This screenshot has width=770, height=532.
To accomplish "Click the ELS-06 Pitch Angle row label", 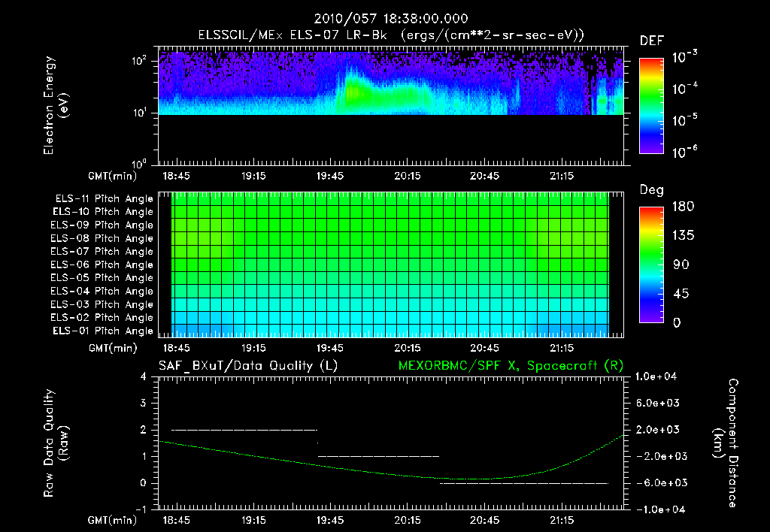I will (x=102, y=264).
